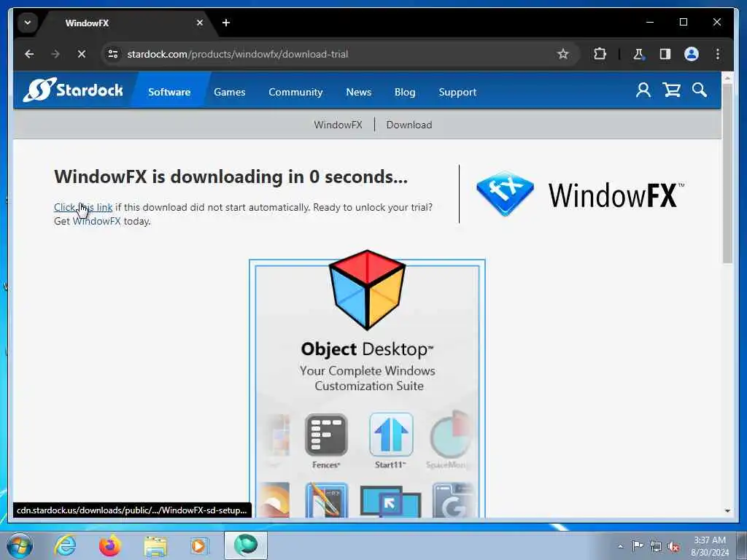Click the browser forward arrow
This screenshot has width=747, height=560.
pos(55,54)
